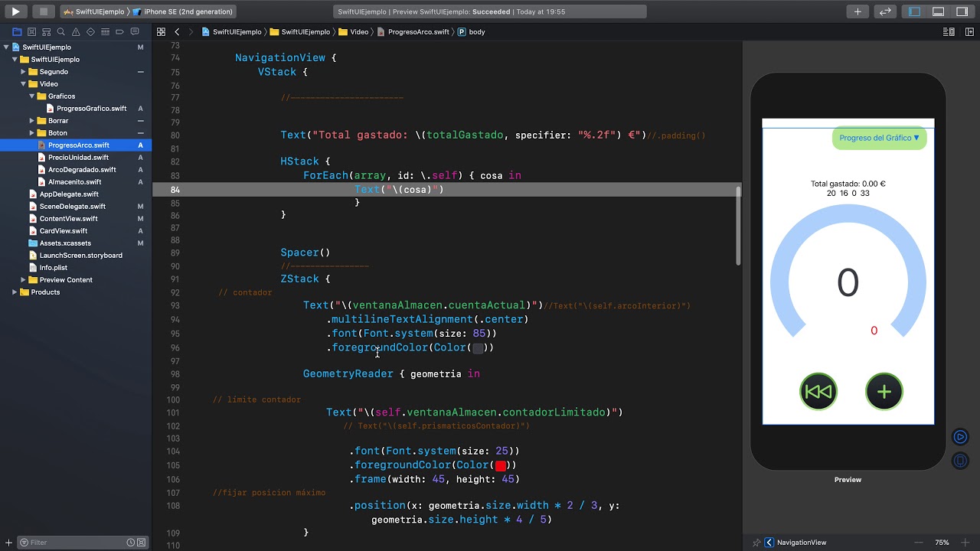Open the Issue navigator warning icon
Image resolution: width=980 pixels, height=551 pixels.
pos(76,32)
